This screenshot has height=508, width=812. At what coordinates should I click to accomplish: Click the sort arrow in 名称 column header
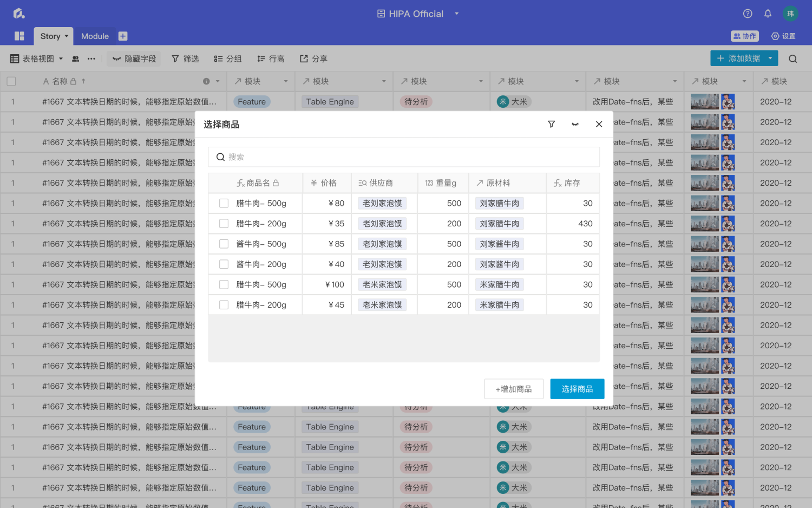click(83, 81)
